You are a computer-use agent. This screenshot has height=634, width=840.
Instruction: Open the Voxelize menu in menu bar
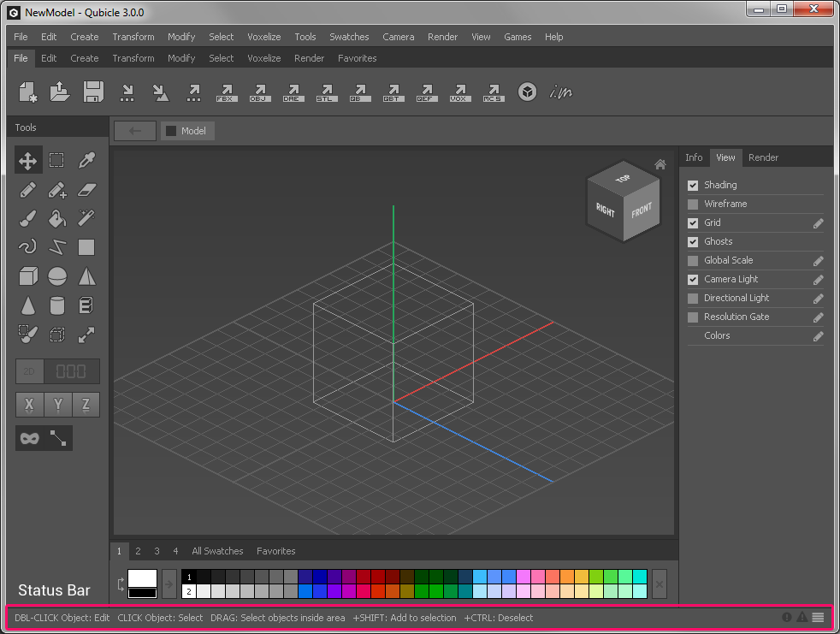263,37
